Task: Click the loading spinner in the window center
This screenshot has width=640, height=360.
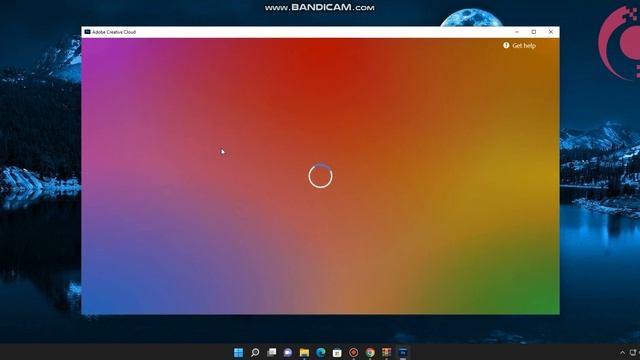Action: 320,176
